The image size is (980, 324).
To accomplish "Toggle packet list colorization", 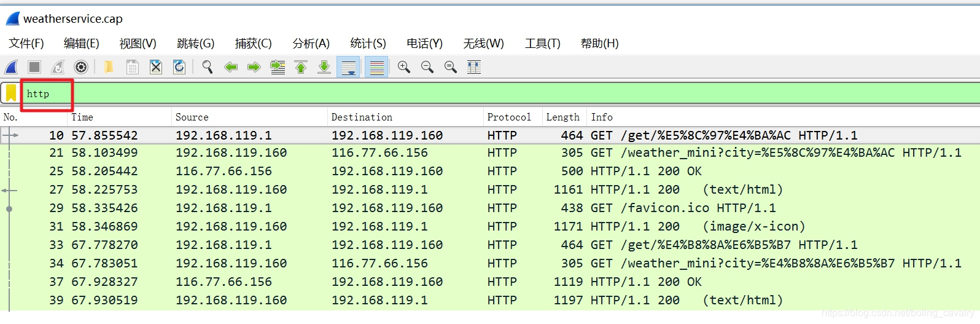I will (376, 67).
